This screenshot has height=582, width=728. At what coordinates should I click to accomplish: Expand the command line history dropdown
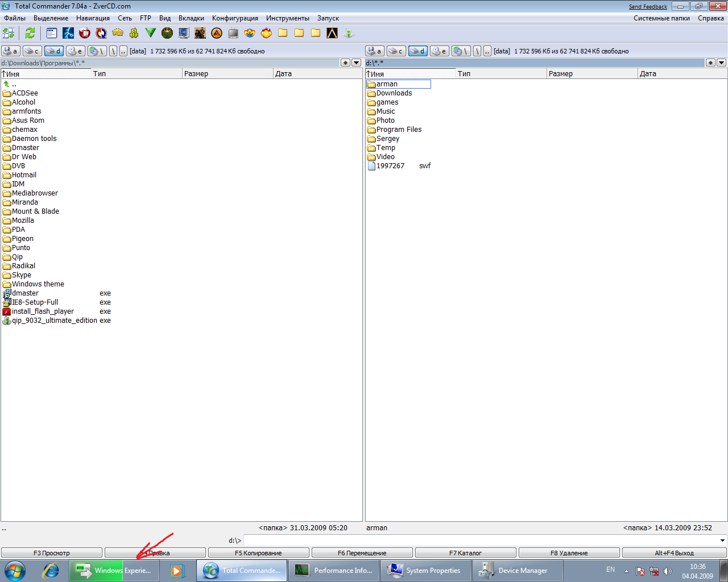point(723,541)
